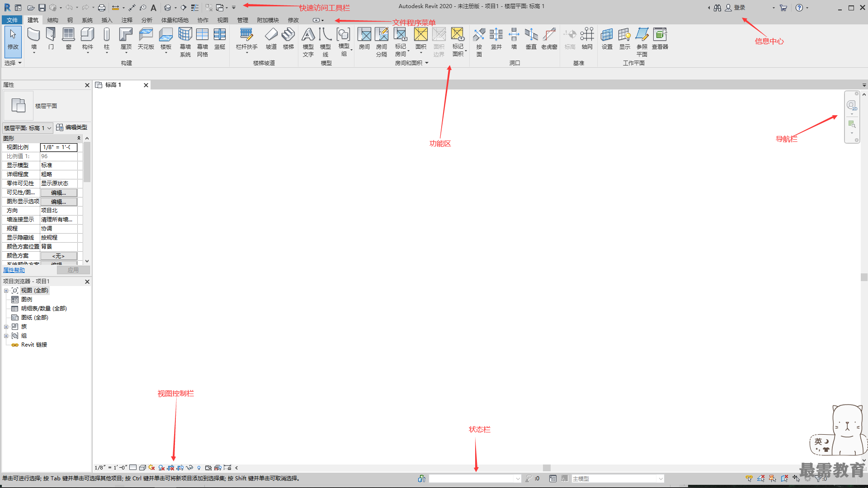This screenshot has height=488, width=868.
Task: Click the 编辑类型 button
Action: tap(72, 128)
